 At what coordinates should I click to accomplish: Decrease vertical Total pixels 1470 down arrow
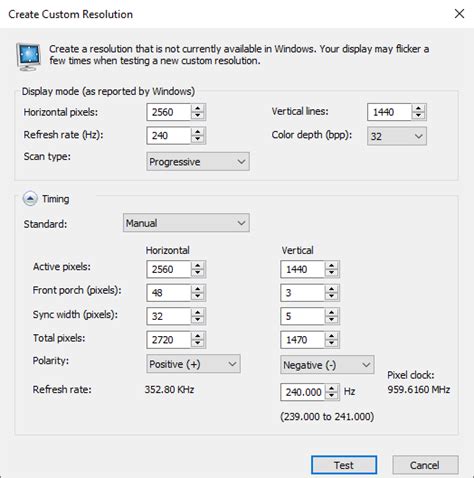point(332,344)
